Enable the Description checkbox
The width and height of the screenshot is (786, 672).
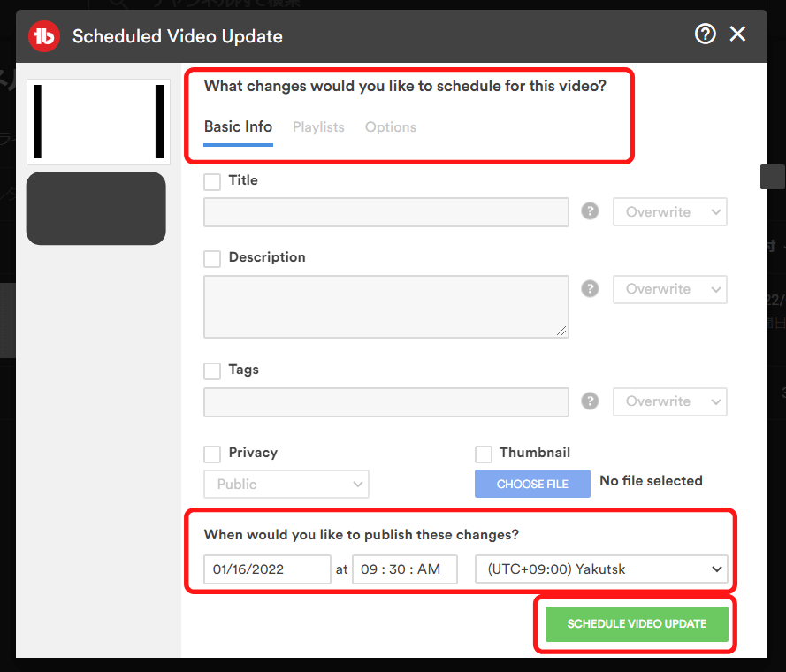click(212, 258)
